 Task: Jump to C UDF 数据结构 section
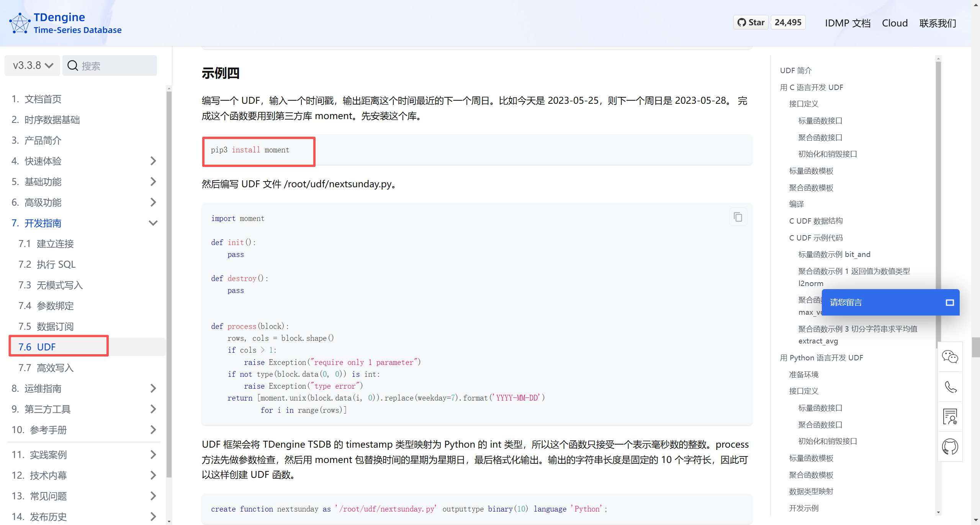click(815, 221)
